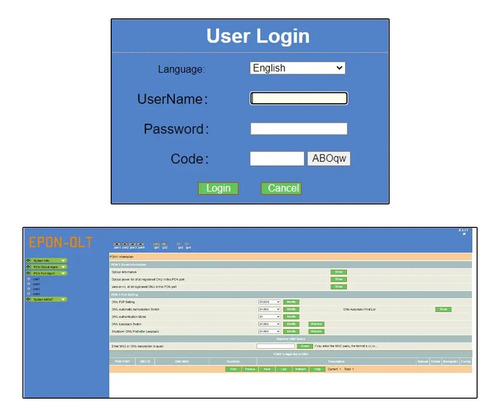Open pon1 under PON Port Mgmt

tap(36, 279)
